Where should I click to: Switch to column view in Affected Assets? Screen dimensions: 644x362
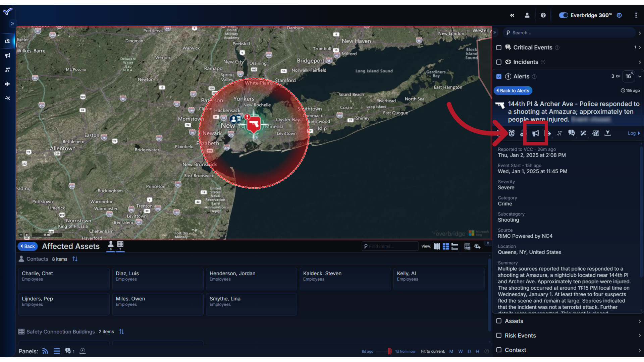click(437, 246)
